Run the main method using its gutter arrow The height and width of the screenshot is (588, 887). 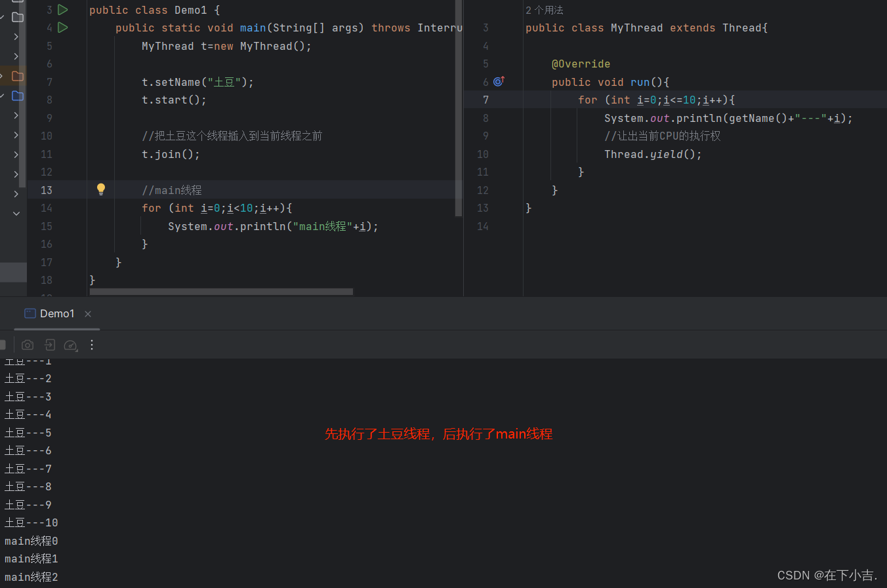[x=63, y=28]
